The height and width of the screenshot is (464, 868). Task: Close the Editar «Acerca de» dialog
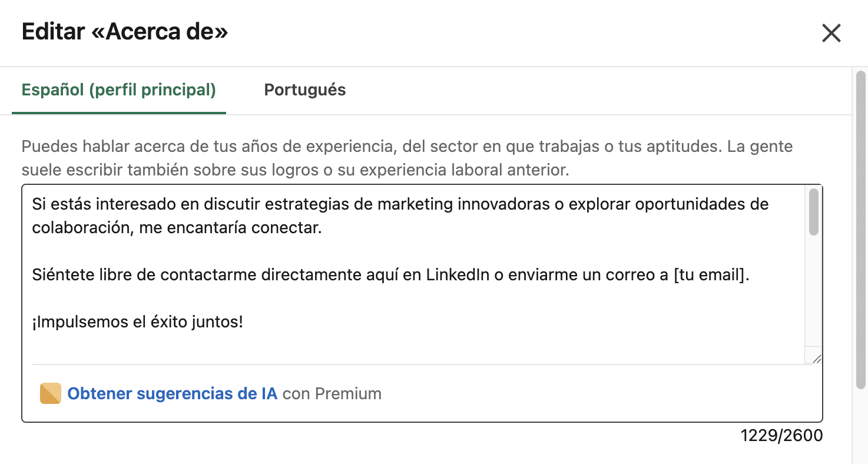click(x=831, y=33)
